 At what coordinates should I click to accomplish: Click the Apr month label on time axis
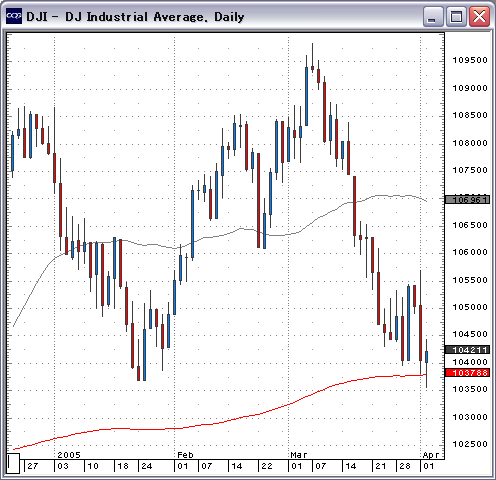click(x=431, y=455)
